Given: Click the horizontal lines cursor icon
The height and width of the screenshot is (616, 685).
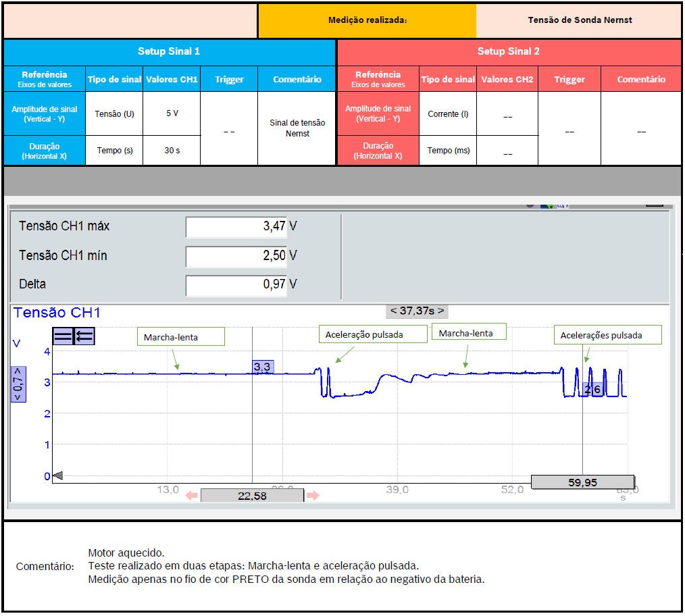Looking at the screenshot, I should (x=63, y=336).
